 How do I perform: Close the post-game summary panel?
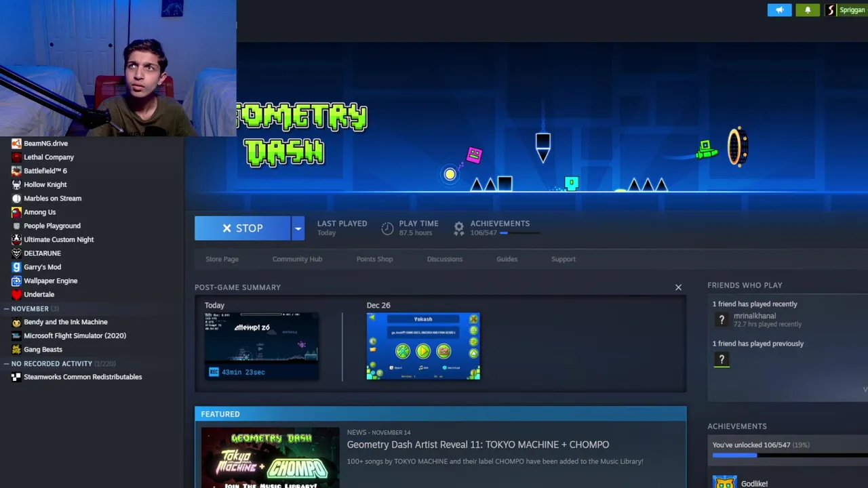click(x=678, y=287)
